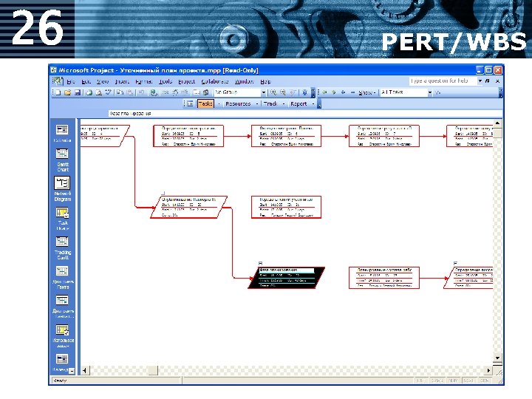The width and height of the screenshot is (532, 399).
Task: Click in the Type a question for help box
Action: point(443,81)
